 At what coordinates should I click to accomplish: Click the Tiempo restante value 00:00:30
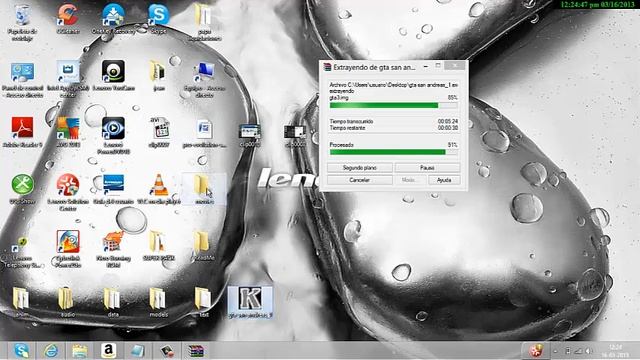(x=448, y=128)
